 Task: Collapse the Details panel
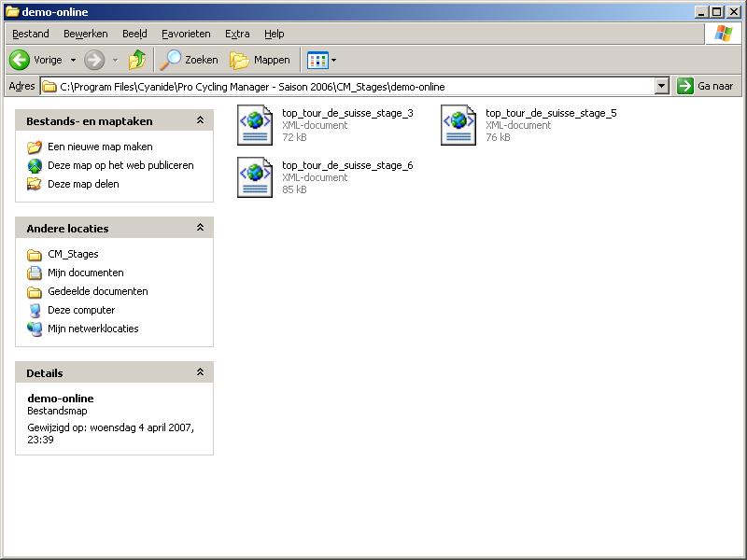pyautogui.click(x=200, y=372)
